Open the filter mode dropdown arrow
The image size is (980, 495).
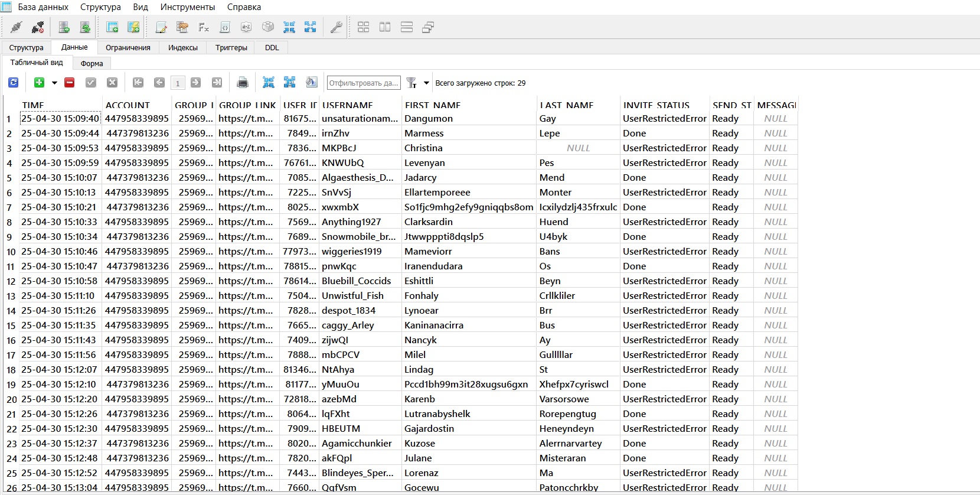(x=426, y=83)
